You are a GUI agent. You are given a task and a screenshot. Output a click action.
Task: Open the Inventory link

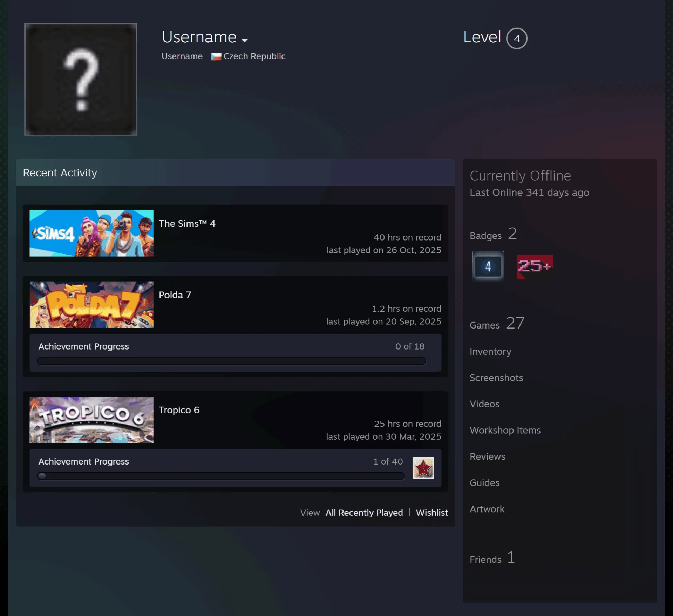(x=490, y=351)
